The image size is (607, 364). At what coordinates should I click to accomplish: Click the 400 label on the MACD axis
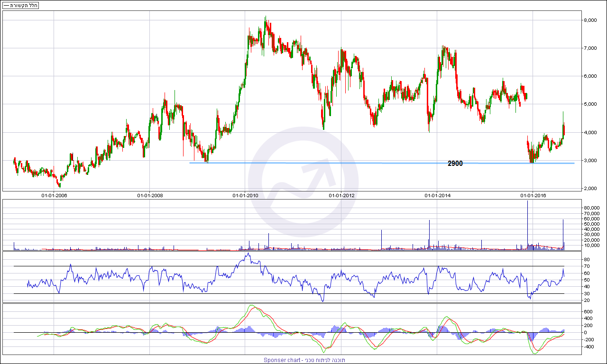tap(589, 318)
